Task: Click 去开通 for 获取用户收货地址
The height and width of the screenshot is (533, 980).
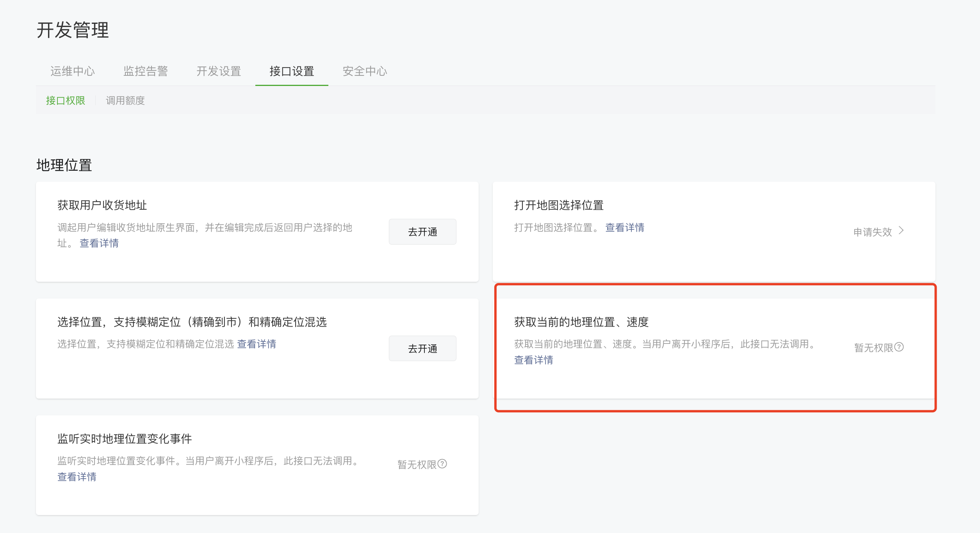Action: [x=422, y=232]
